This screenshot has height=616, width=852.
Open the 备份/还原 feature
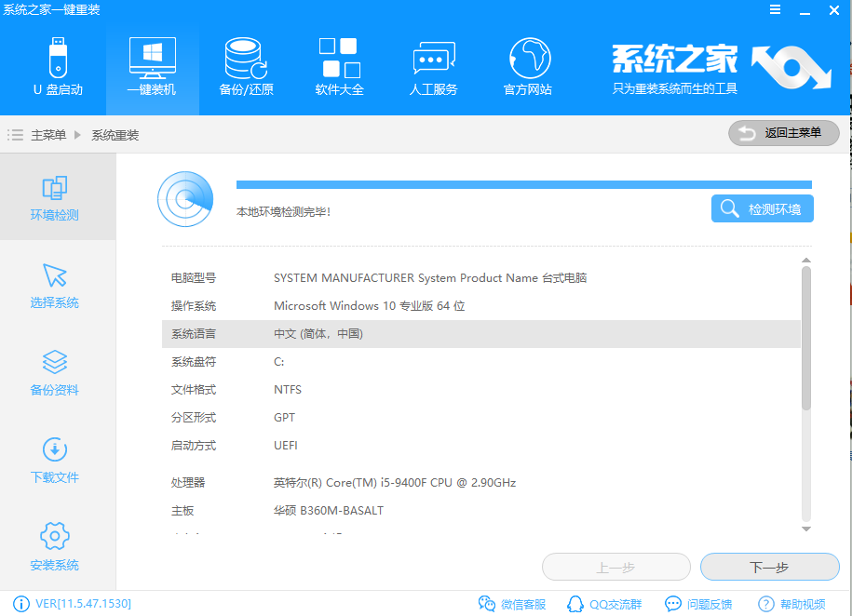click(x=245, y=65)
